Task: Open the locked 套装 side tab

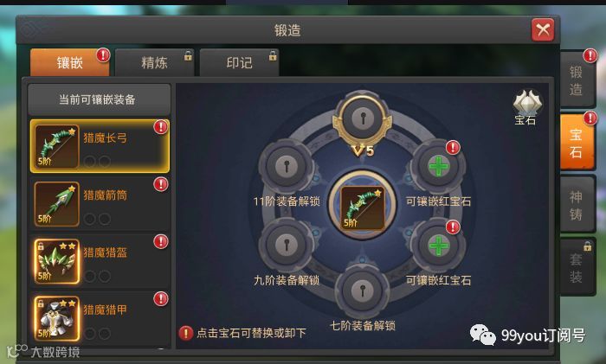Action: [577, 267]
